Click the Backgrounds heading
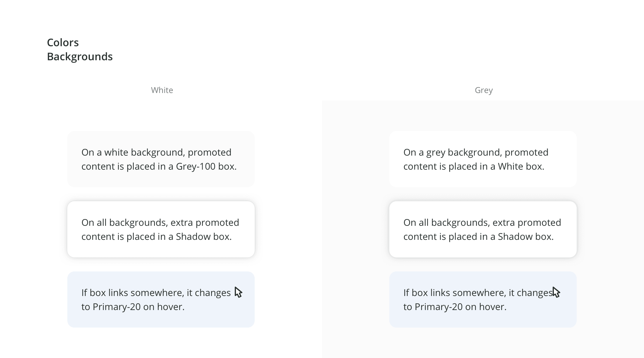 click(80, 57)
